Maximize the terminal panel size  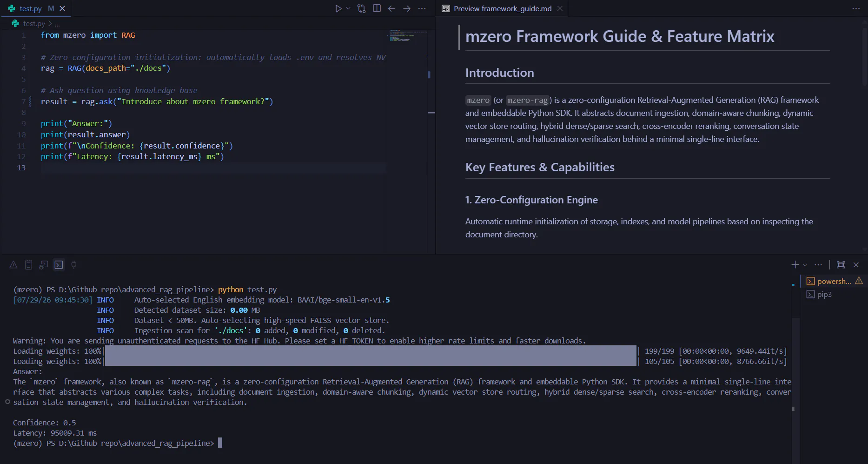point(841,265)
